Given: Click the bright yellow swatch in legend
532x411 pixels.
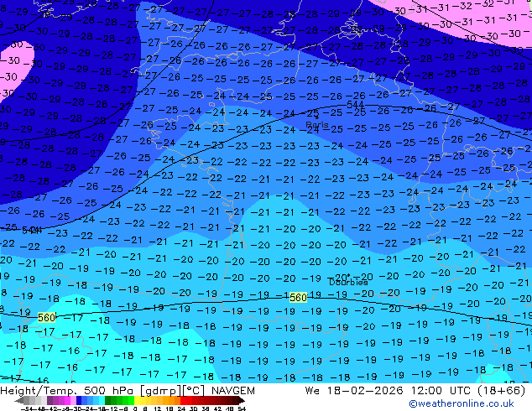Looking at the screenshot, I should (x=137, y=401).
